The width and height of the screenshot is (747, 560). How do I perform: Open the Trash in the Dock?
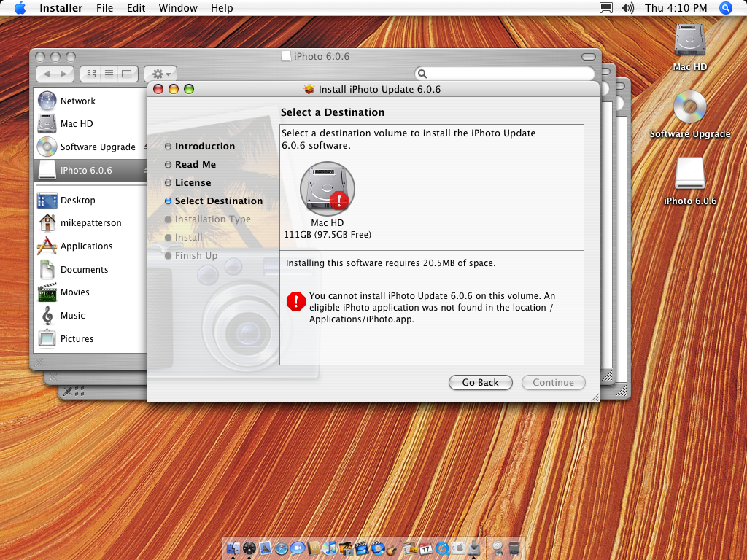tap(514, 548)
